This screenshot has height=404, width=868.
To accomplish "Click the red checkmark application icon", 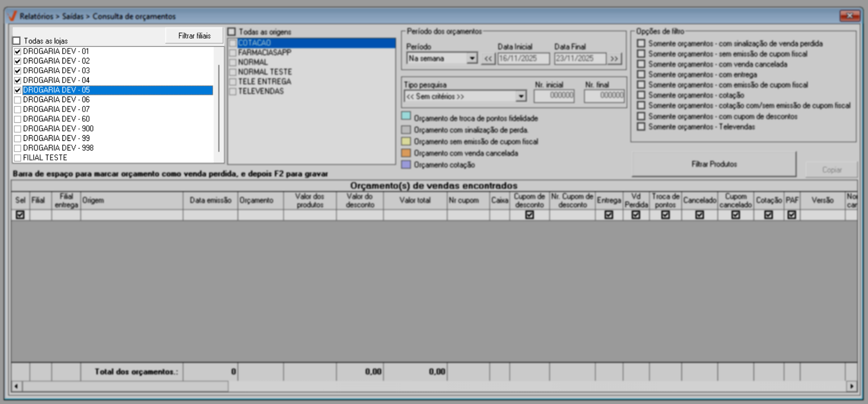I will (x=13, y=16).
